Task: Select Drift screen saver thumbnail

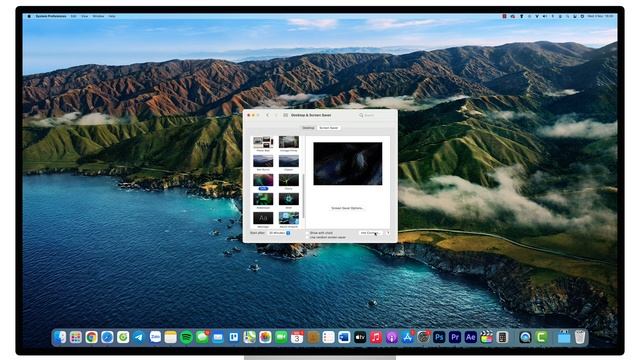Action: (263, 180)
